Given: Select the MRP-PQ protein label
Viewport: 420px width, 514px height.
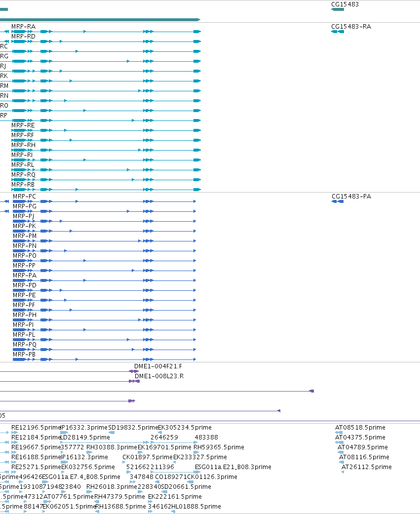Looking at the screenshot, I should tap(25, 345).
